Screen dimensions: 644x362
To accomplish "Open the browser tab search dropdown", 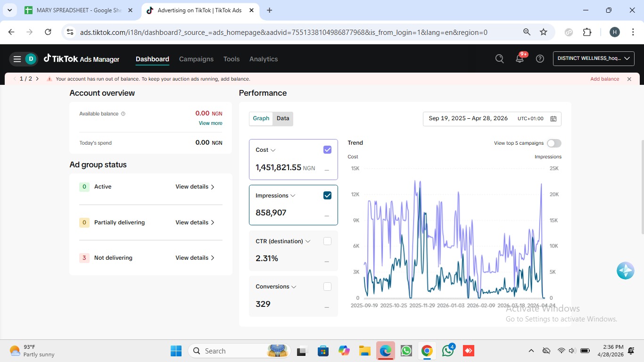I will tap(9, 10).
